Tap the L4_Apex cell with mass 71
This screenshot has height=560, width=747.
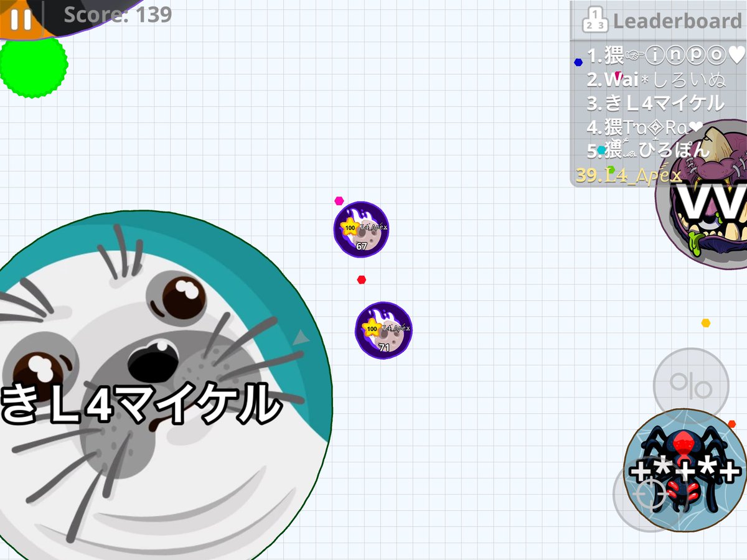383,330
